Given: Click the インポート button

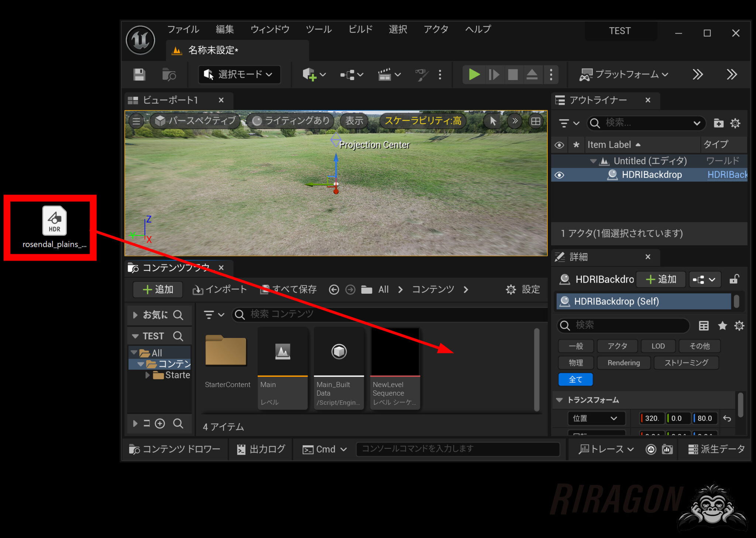Looking at the screenshot, I should click(x=220, y=289).
